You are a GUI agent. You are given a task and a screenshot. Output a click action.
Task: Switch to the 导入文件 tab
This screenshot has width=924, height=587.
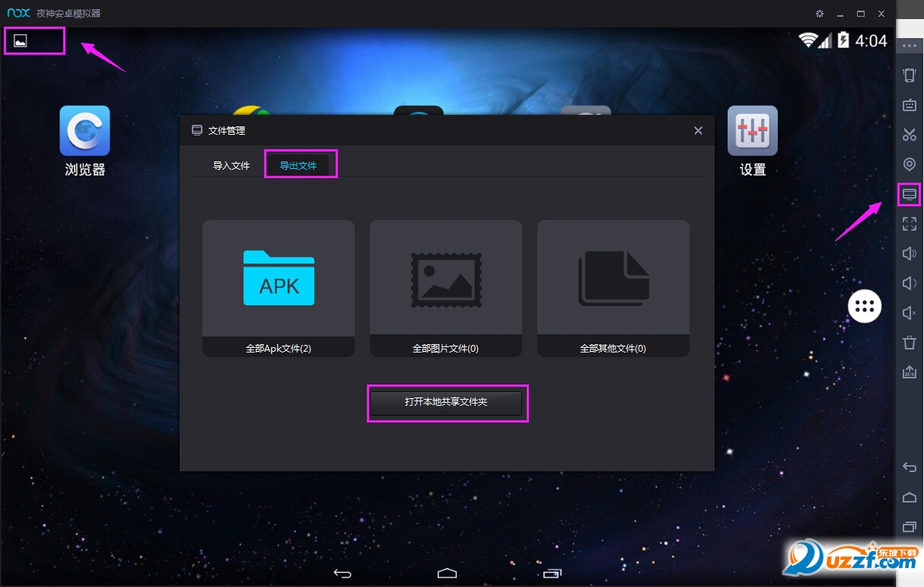tap(231, 165)
